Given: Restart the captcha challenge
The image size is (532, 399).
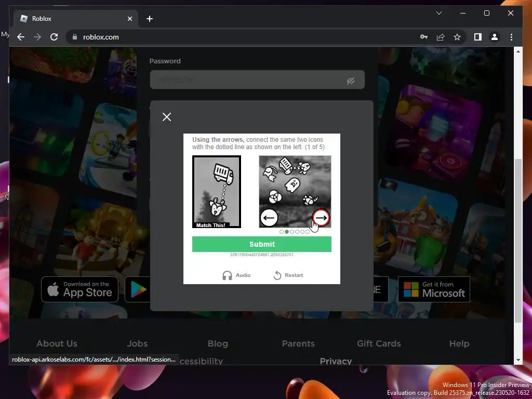Looking at the screenshot, I should click(x=288, y=275).
